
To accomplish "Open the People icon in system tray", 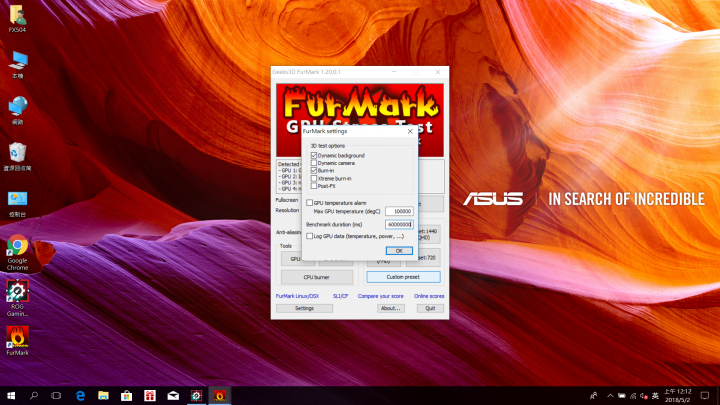I will [594, 395].
